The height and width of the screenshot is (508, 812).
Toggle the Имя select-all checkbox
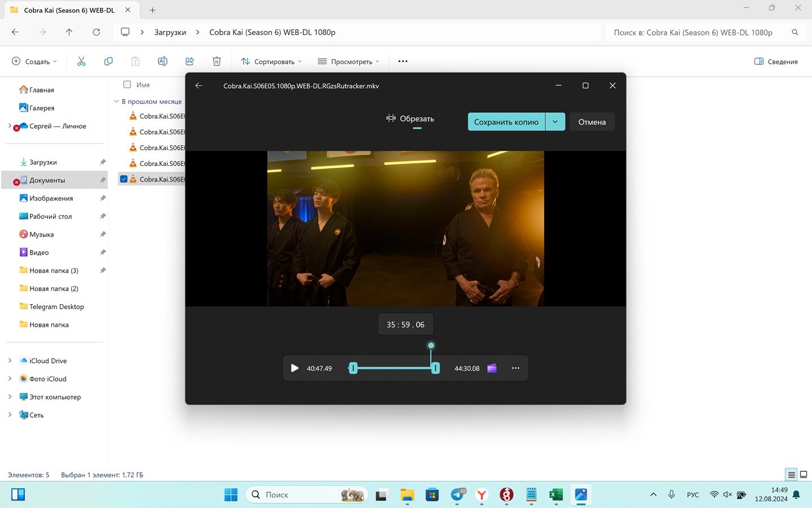click(x=127, y=85)
